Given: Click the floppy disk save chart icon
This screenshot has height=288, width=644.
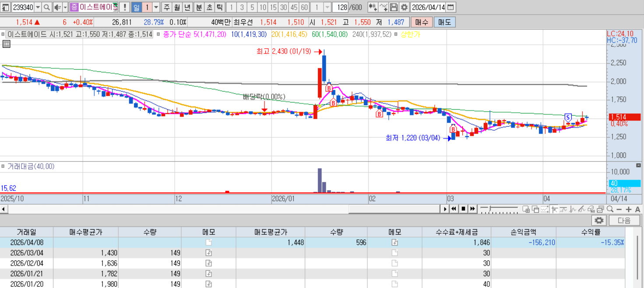Looking at the screenshot, I should coord(394,7).
